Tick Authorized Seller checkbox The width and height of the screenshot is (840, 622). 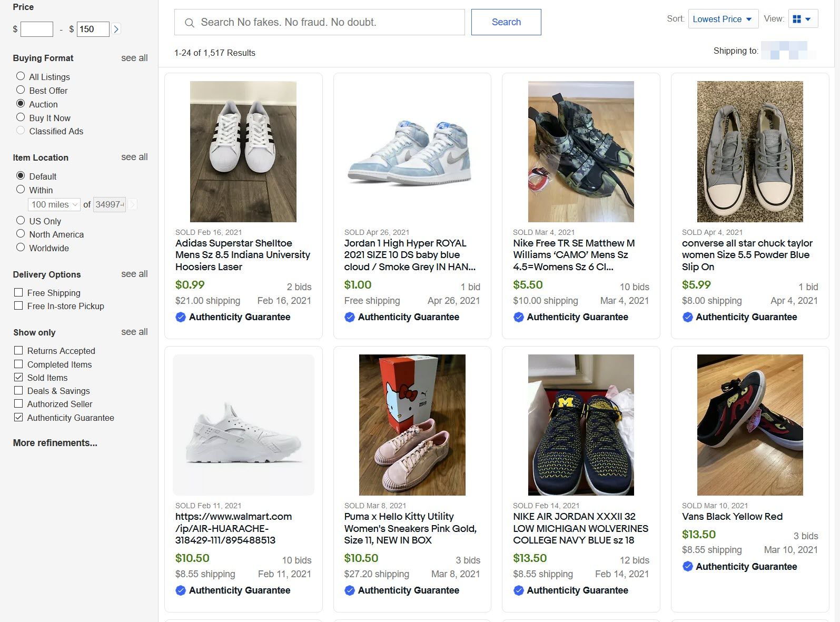click(18, 403)
